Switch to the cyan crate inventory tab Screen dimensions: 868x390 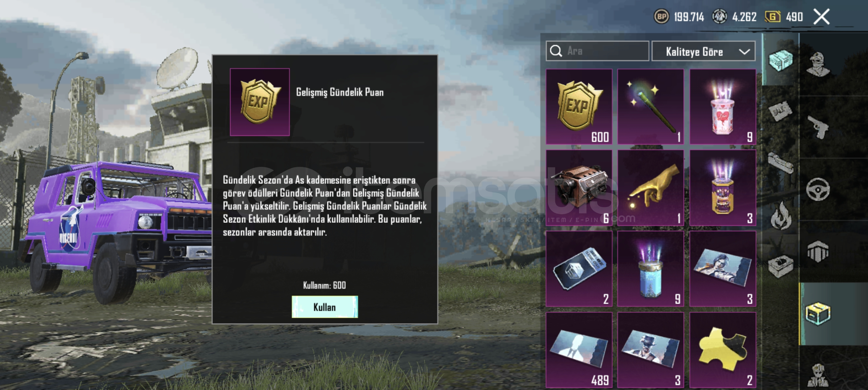point(781,60)
